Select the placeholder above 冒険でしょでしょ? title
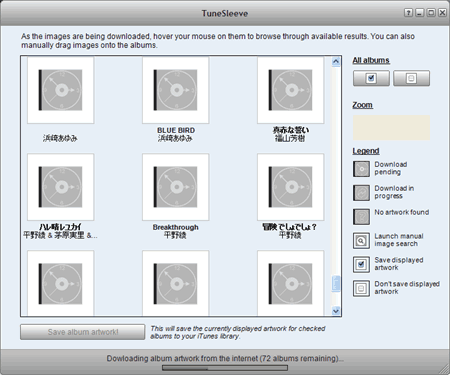Viewport: 450px width, 375px height. 291,187
